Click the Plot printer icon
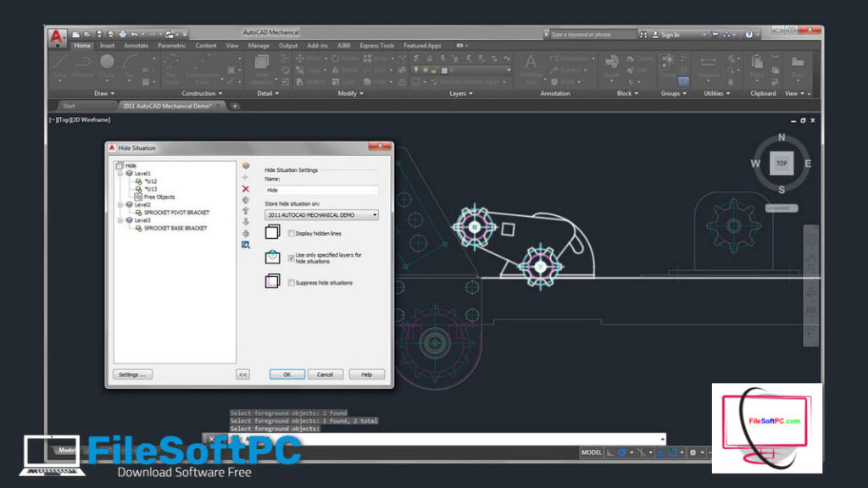 pos(123,34)
